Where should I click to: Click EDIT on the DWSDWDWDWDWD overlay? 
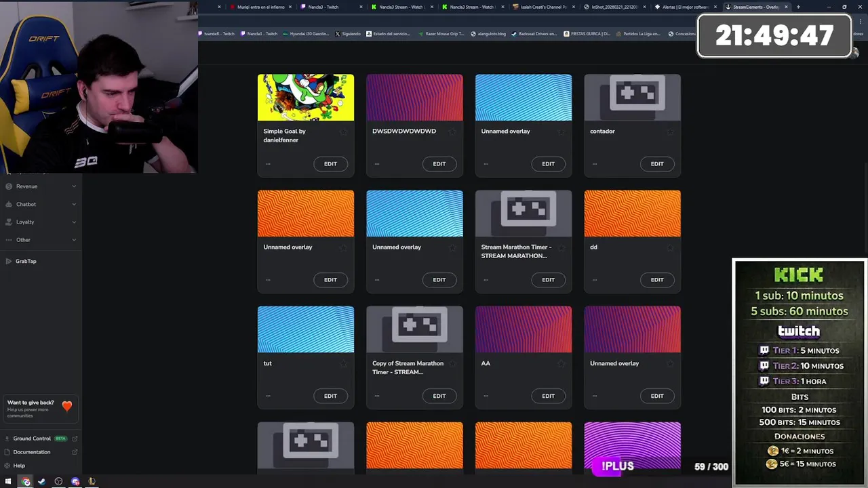[x=439, y=164]
